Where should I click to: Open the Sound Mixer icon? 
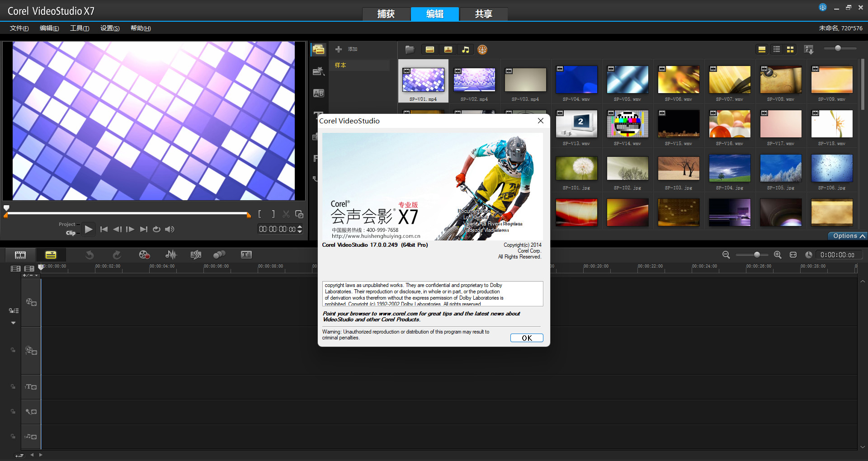[x=171, y=255]
